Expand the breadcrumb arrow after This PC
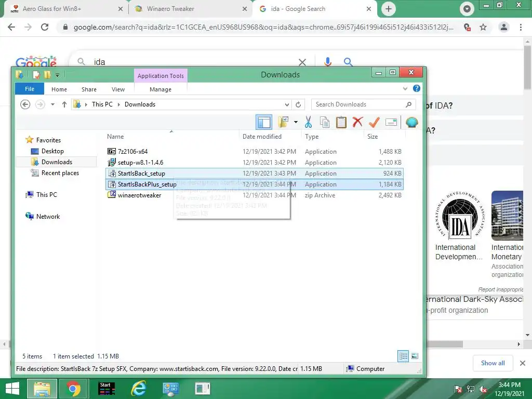 click(119, 104)
